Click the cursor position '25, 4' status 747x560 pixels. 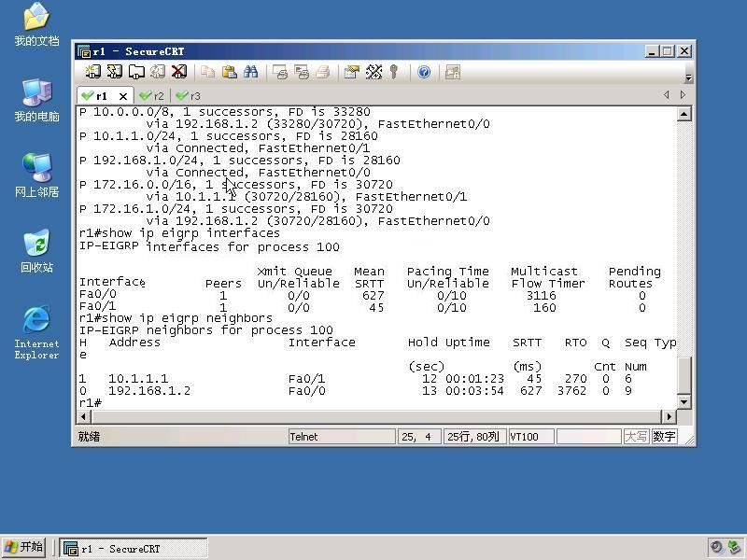tap(417, 437)
